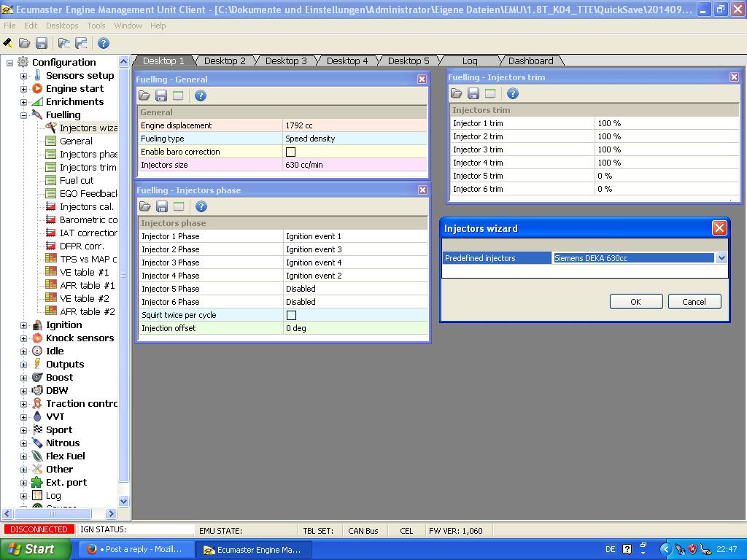Expand the Boost tree node
The height and width of the screenshot is (560, 747).
coord(23,378)
